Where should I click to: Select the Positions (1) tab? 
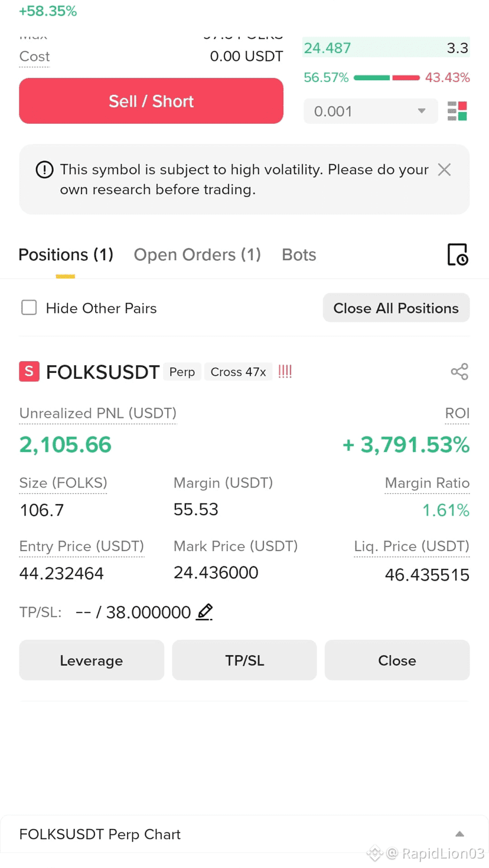coord(66,255)
